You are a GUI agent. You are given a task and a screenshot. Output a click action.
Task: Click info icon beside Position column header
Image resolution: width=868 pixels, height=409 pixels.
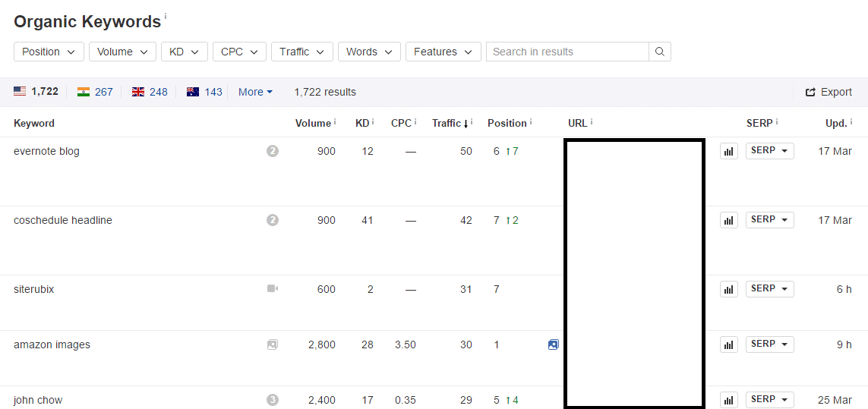point(531,121)
